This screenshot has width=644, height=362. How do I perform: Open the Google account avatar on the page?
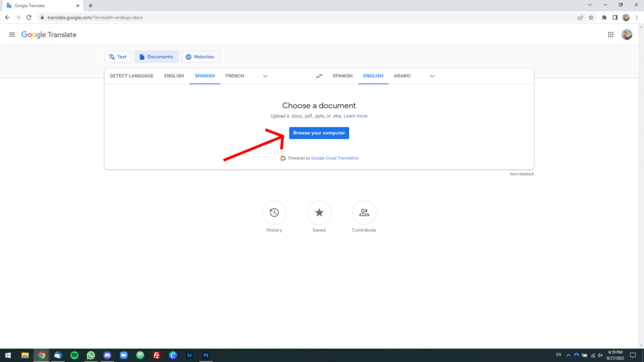tap(627, 35)
